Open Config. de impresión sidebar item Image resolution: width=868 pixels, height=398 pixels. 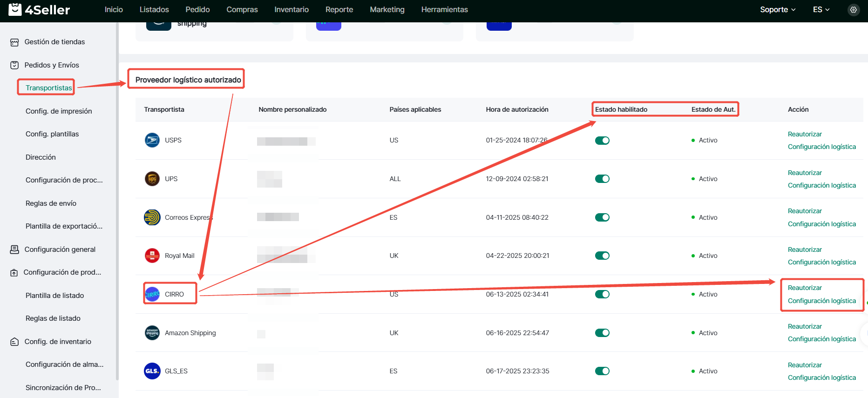59,111
